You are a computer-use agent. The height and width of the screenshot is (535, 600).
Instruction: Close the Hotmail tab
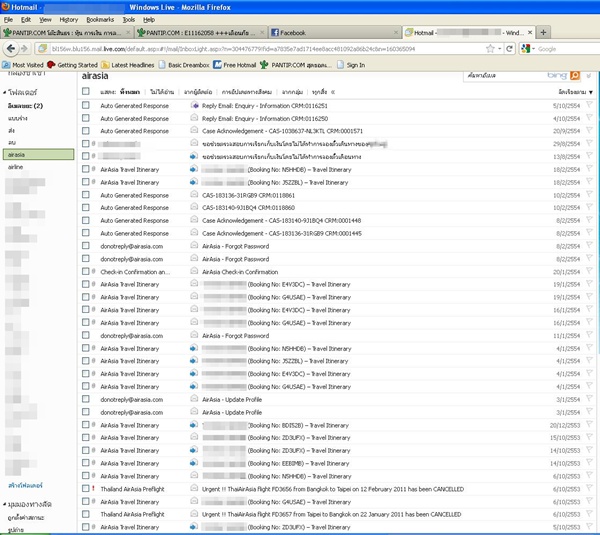click(x=530, y=33)
